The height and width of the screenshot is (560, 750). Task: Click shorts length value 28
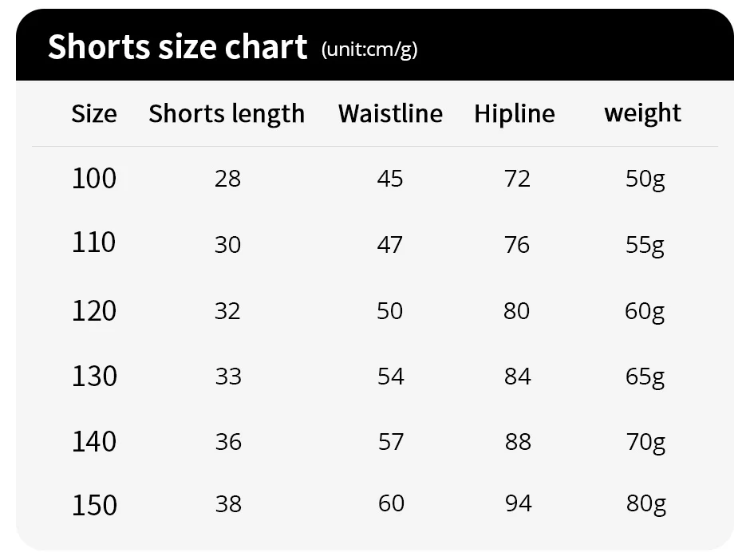227,179
